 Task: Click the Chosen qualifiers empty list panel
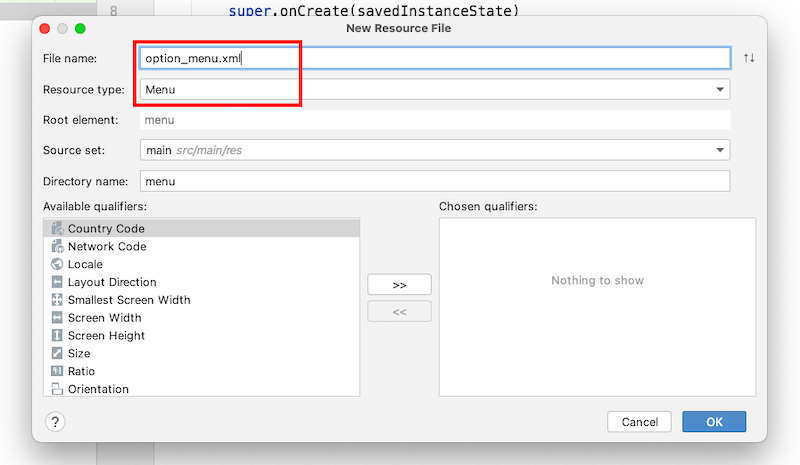coord(597,307)
